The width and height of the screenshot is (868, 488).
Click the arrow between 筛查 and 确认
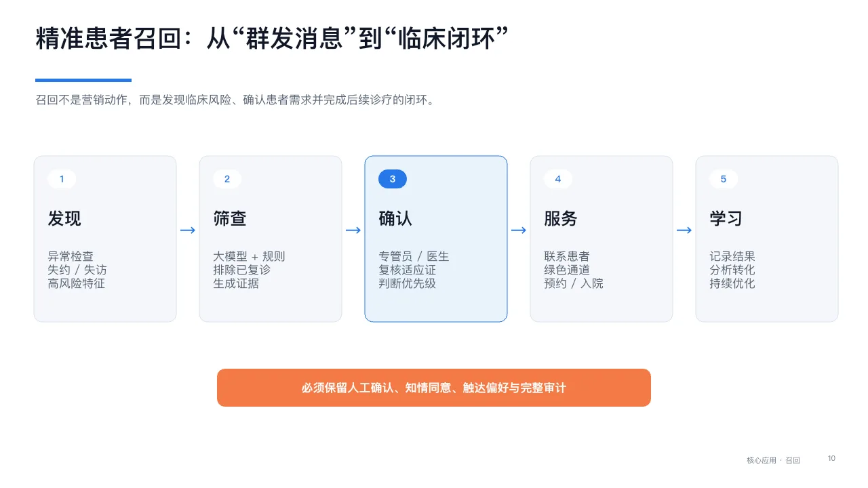point(353,230)
